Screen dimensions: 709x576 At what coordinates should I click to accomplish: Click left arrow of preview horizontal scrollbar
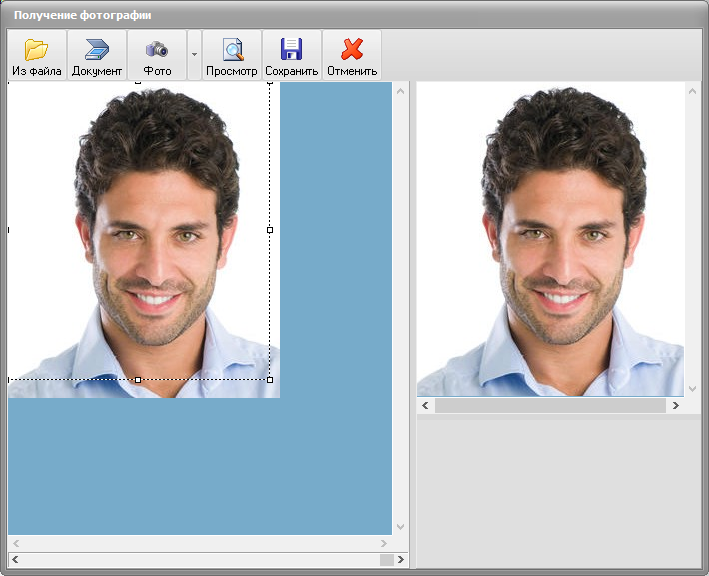pos(425,406)
